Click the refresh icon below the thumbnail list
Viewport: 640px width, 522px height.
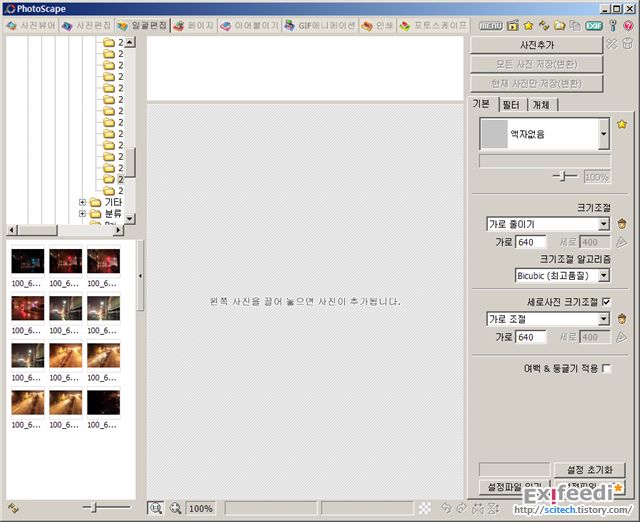coord(13,508)
